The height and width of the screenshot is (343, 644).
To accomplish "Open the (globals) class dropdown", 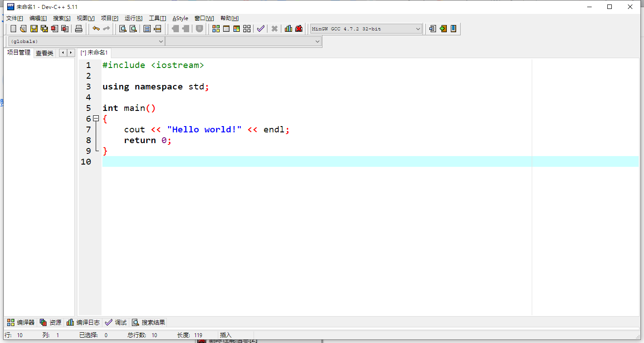I will point(87,41).
